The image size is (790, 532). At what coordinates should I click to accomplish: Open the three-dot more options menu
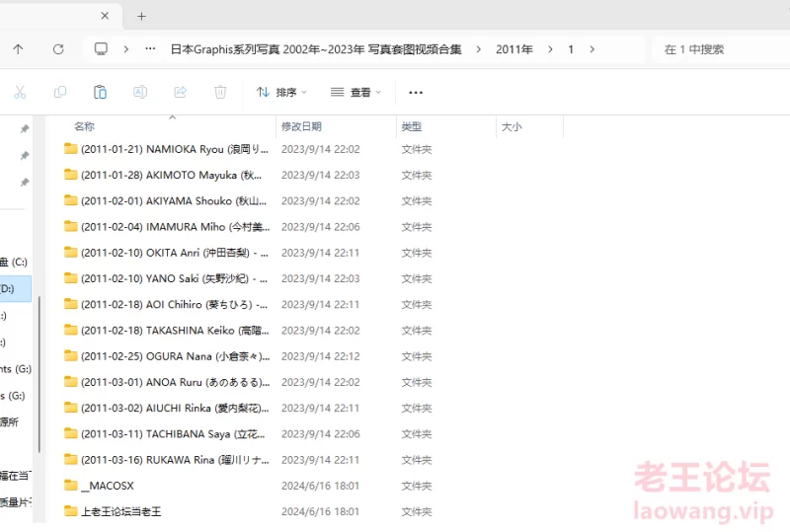point(416,92)
